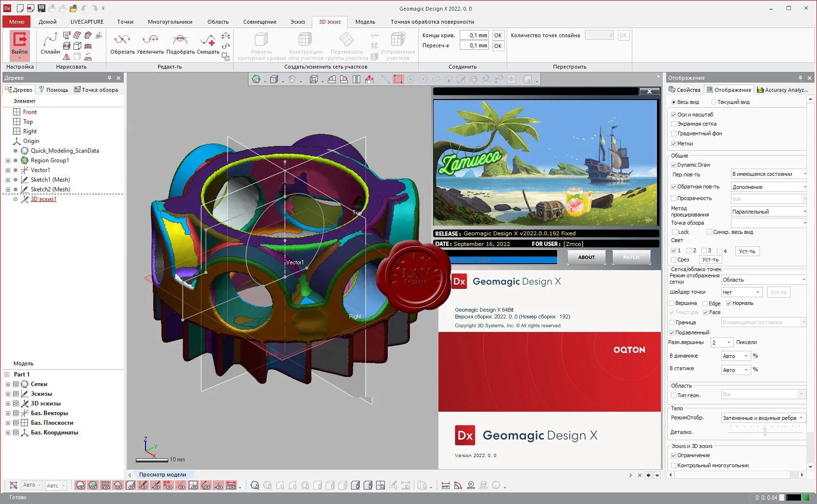Select the Смешать blend tool
This screenshot has width=817, height=504.
(x=208, y=44)
